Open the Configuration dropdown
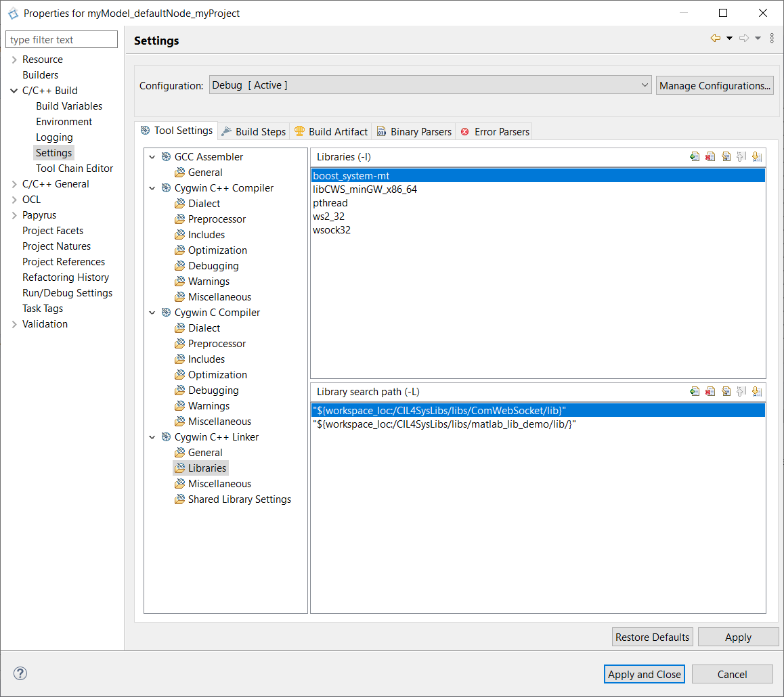 pyautogui.click(x=430, y=85)
